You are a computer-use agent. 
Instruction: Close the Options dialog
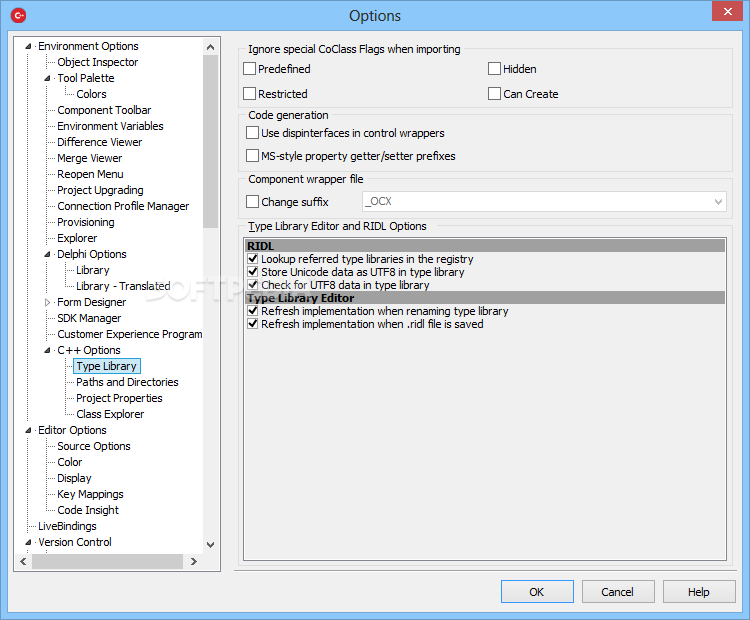tap(728, 11)
